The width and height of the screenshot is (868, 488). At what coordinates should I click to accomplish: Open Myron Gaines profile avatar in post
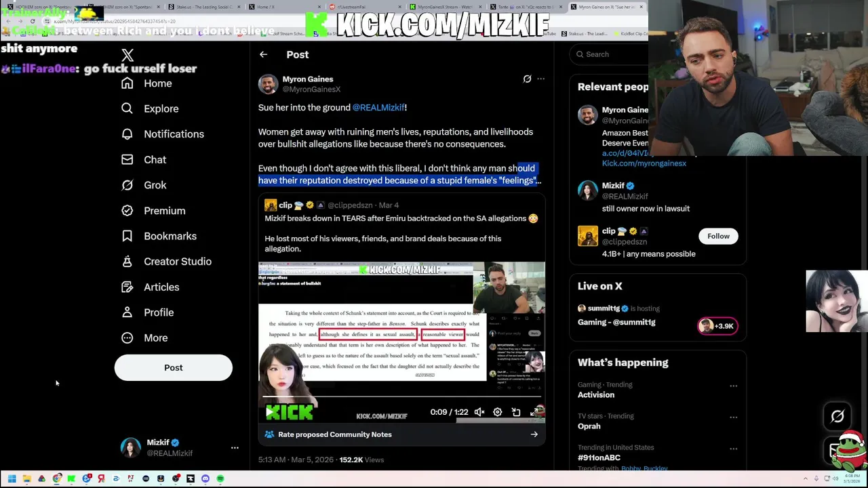(268, 84)
